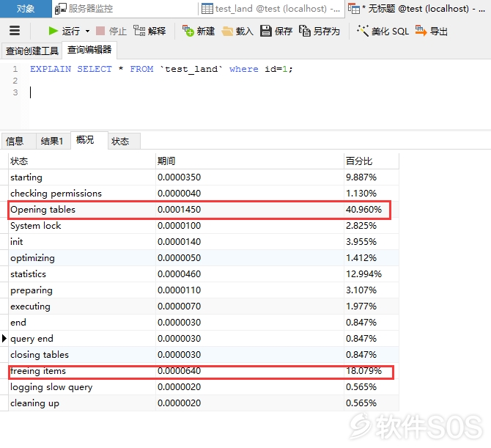Open the 查询创建工具 tab
Image resolution: width=491 pixels, height=448 pixels.
coord(32,51)
